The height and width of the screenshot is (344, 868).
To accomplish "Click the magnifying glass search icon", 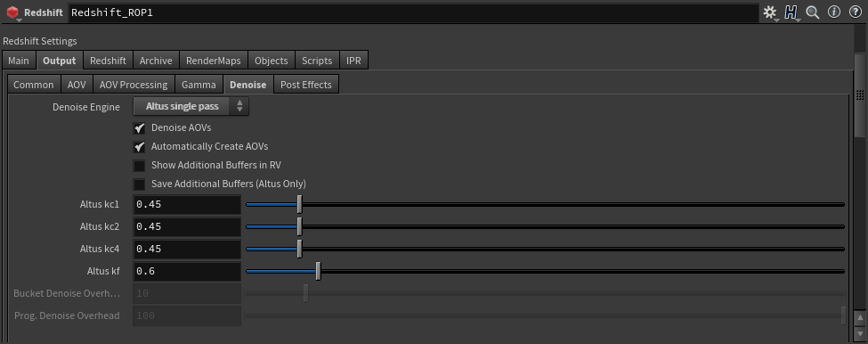I will [x=813, y=12].
